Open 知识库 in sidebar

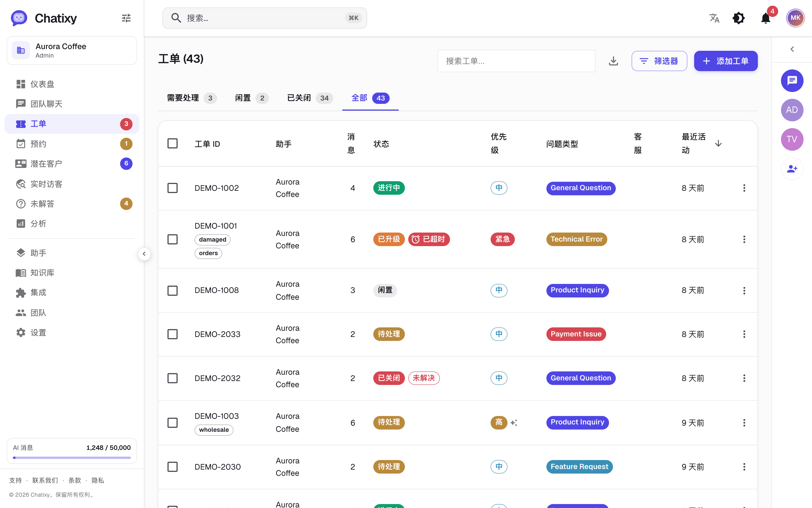point(72,272)
